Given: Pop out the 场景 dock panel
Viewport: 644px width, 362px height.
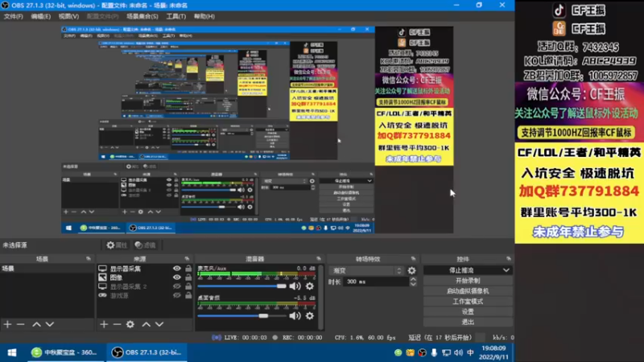Looking at the screenshot, I should (x=89, y=259).
